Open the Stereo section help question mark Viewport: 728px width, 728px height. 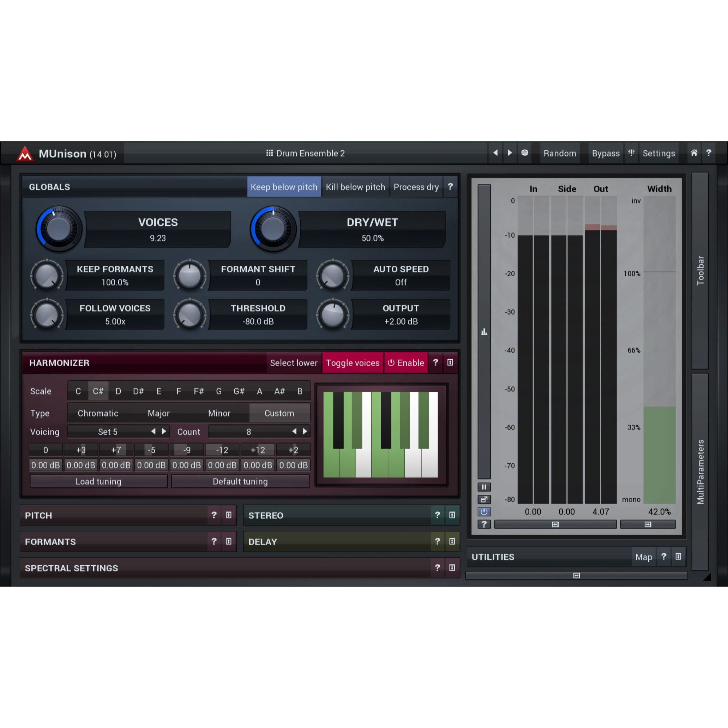[x=438, y=515]
